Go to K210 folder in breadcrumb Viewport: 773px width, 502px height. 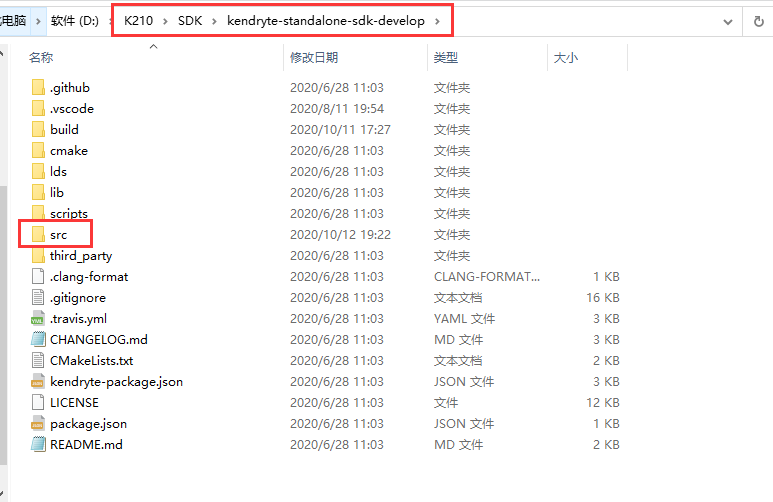[139, 21]
